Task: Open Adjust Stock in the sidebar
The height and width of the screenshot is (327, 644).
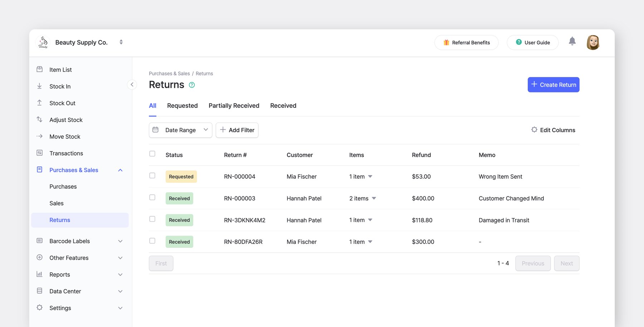Action: click(66, 120)
